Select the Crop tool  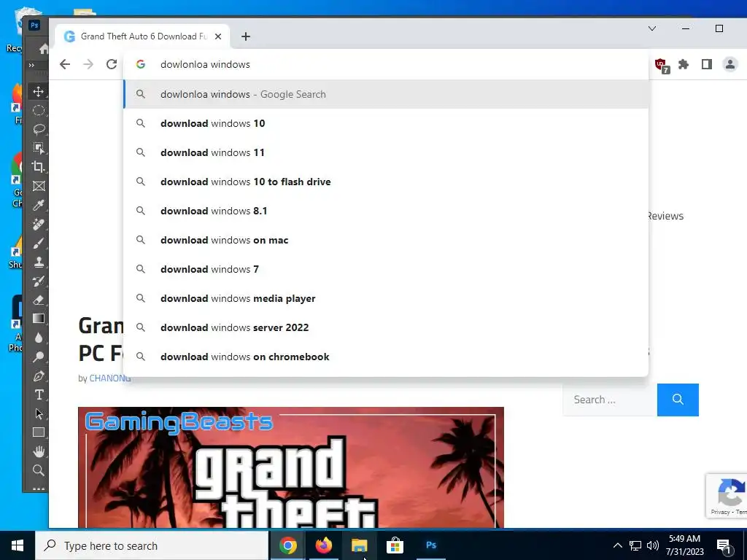tap(39, 167)
